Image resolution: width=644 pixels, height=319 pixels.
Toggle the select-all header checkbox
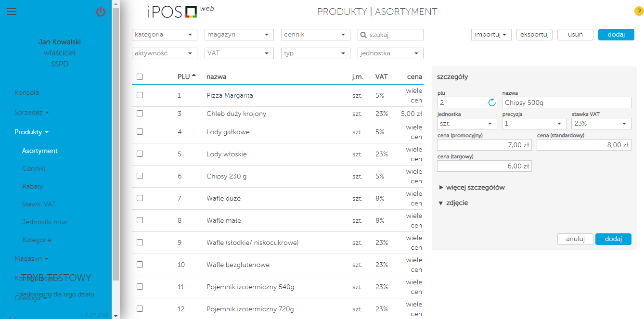140,77
